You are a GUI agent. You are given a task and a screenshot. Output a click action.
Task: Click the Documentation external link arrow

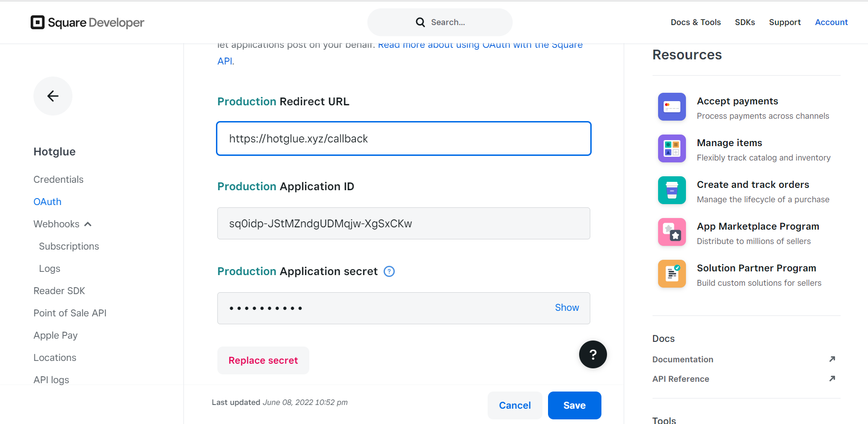(832, 359)
